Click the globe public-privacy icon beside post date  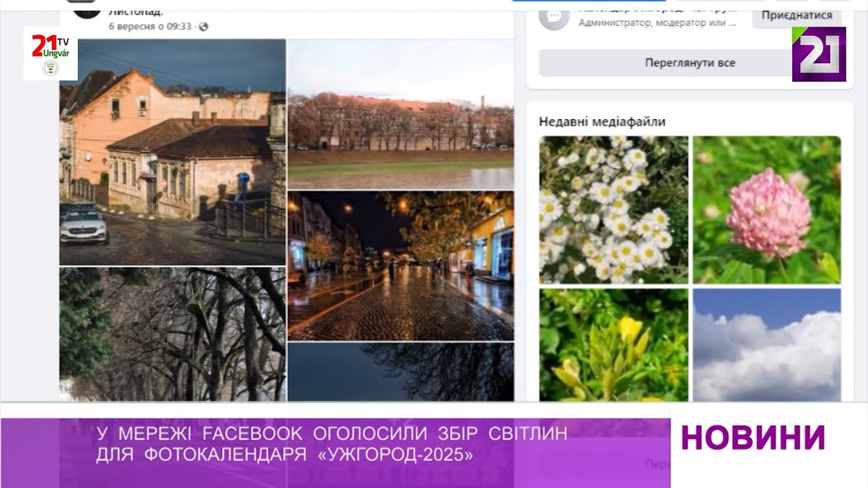tap(203, 27)
